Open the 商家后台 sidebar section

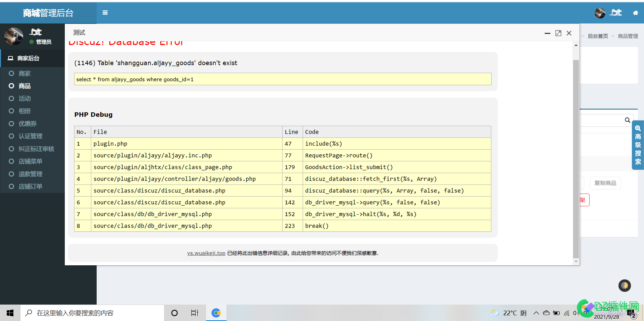tap(32, 58)
